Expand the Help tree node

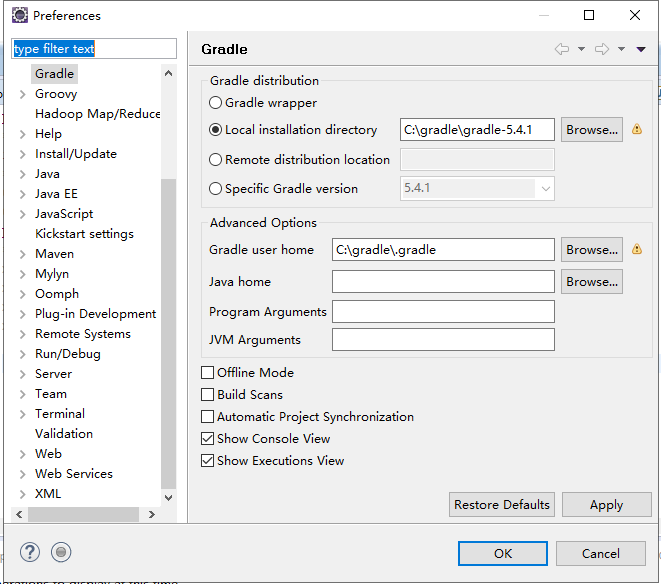coord(23,134)
